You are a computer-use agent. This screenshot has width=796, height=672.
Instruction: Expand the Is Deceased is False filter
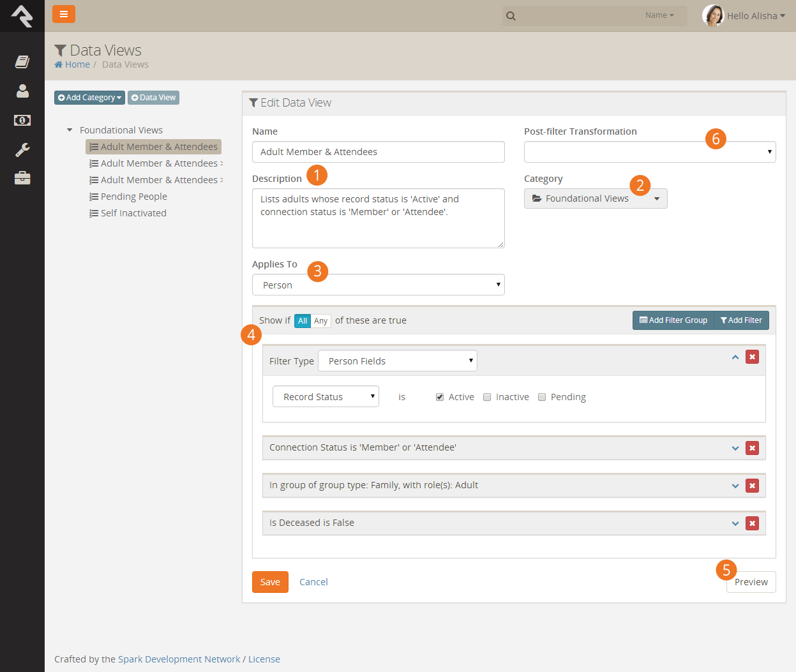[735, 523]
